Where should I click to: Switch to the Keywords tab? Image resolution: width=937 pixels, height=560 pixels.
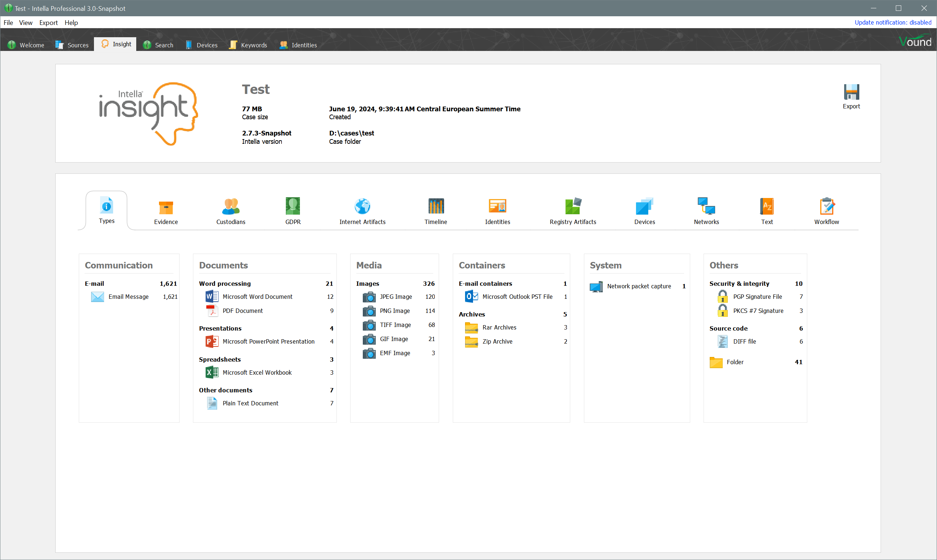click(248, 45)
